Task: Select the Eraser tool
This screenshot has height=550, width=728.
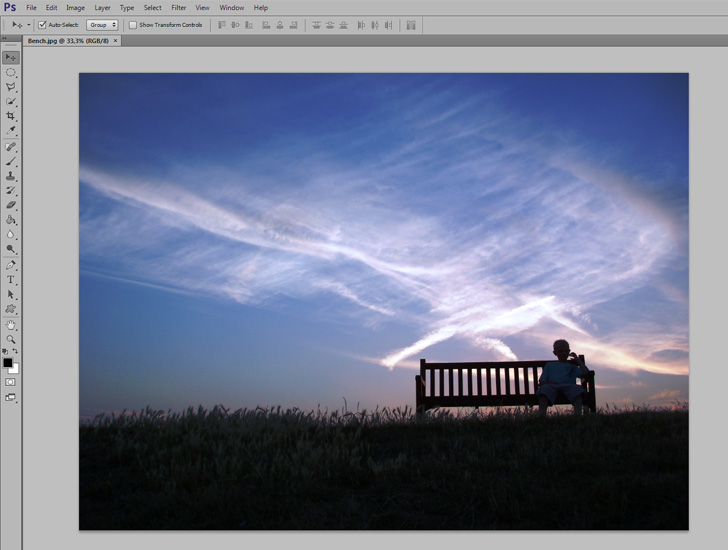Action: coord(11,205)
